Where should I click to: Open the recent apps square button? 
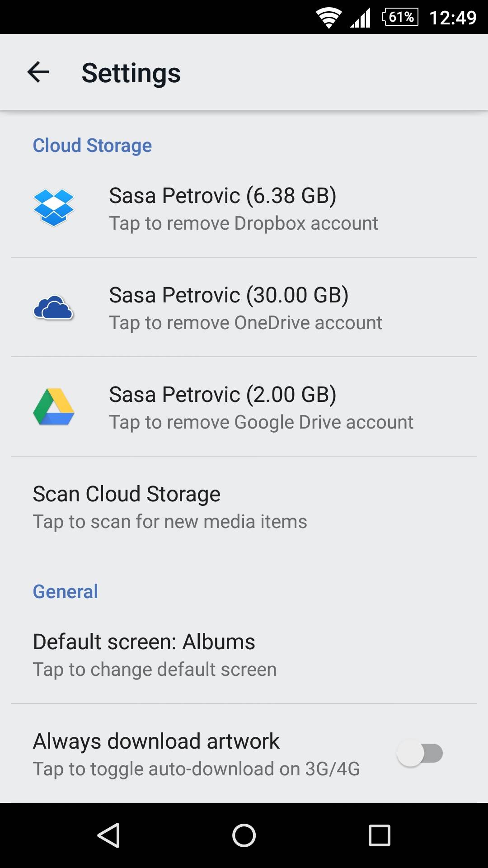pyautogui.click(x=379, y=835)
